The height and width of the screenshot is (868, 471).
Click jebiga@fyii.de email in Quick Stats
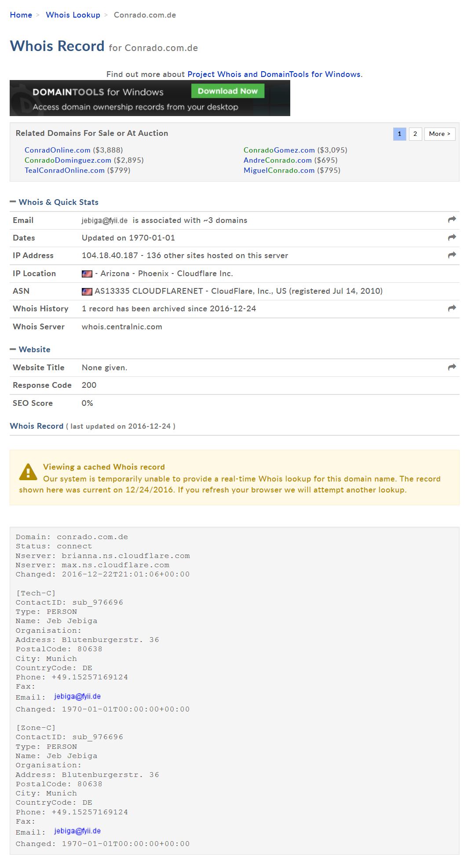pos(105,221)
